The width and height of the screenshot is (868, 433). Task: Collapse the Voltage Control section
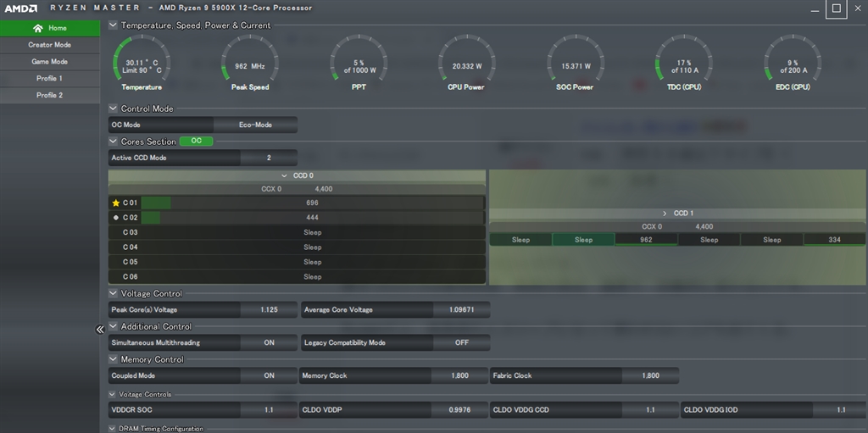click(x=113, y=293)
